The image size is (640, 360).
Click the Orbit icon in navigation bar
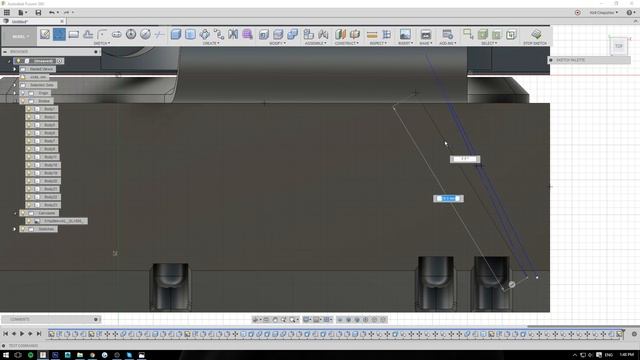pos(256,320)
